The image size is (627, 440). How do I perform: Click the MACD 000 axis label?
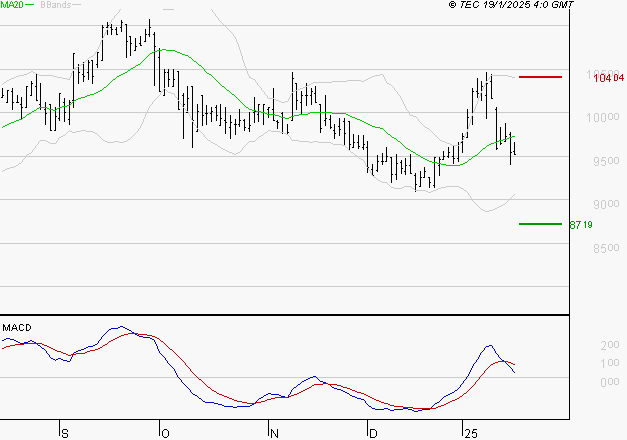(610, 382)
